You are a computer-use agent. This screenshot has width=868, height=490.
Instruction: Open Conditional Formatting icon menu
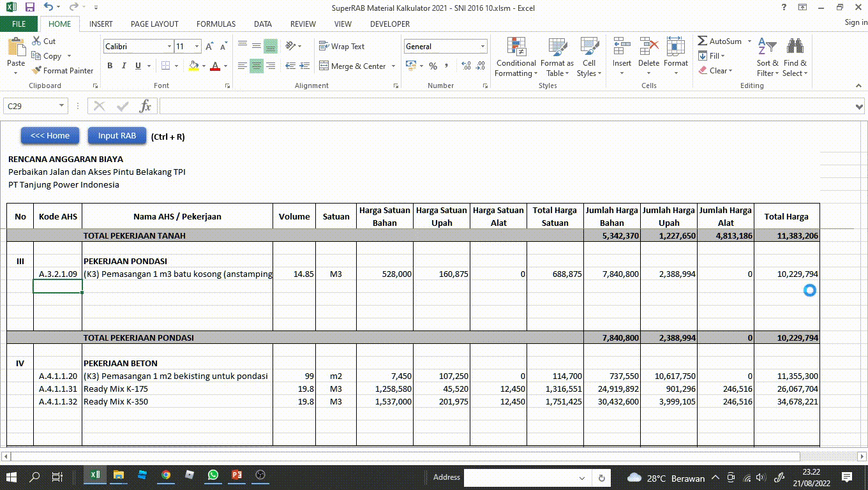tap(516, 48)
